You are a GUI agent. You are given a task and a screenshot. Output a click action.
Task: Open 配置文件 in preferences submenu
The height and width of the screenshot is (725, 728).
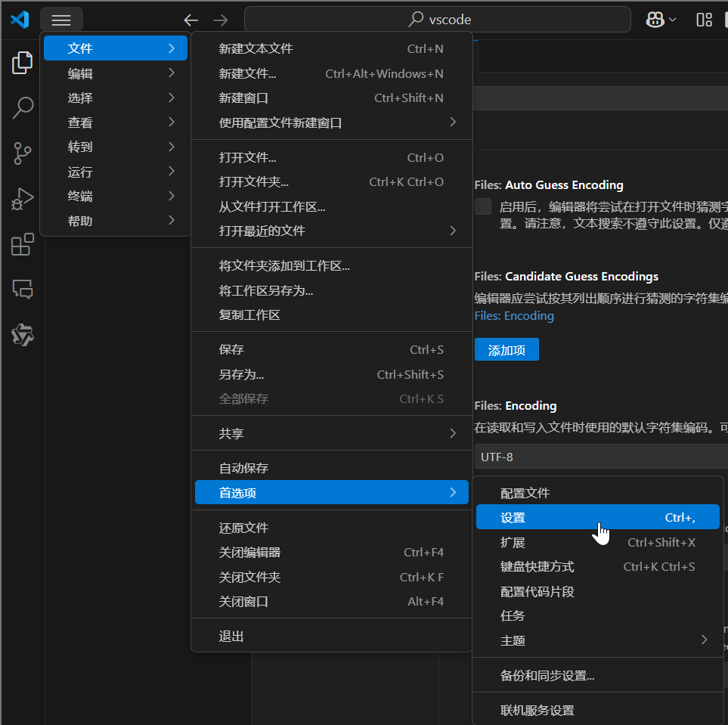(597, 493)
